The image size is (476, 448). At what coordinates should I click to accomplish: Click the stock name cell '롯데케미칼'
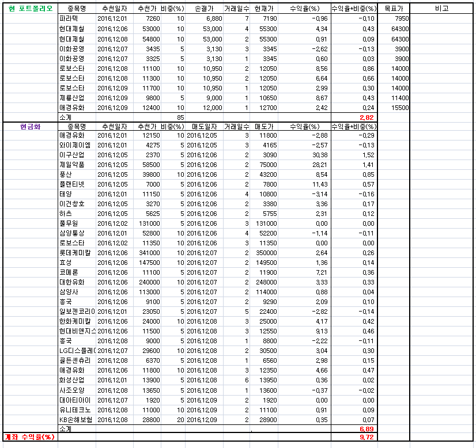click(75, 253)
